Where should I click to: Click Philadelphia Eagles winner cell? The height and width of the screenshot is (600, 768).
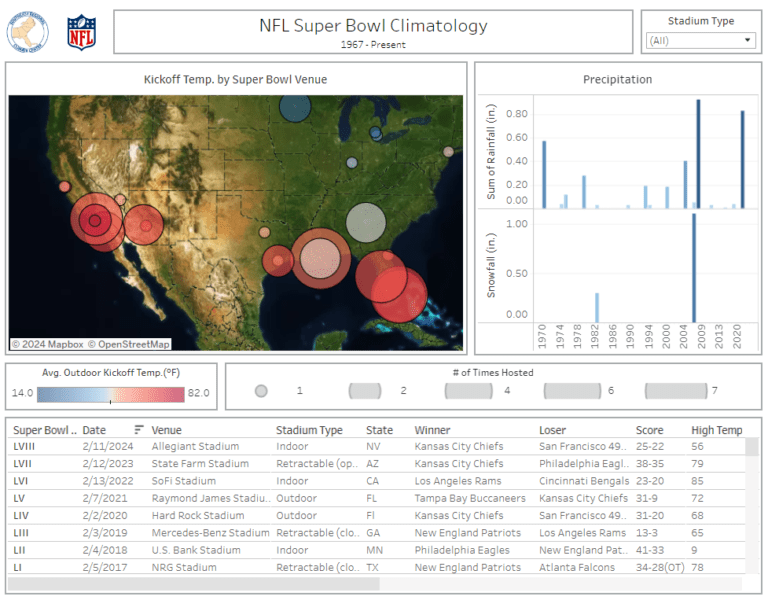462,550
